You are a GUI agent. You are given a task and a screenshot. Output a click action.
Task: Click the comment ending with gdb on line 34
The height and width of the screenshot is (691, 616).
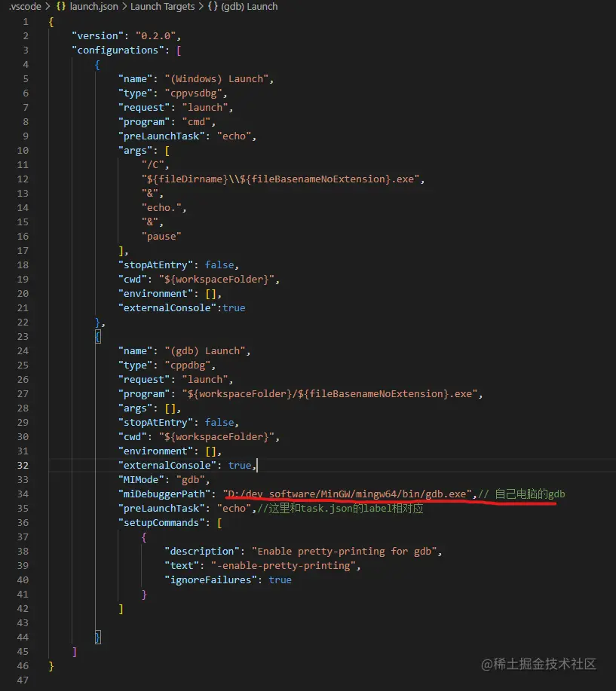(x=522, y=494)
